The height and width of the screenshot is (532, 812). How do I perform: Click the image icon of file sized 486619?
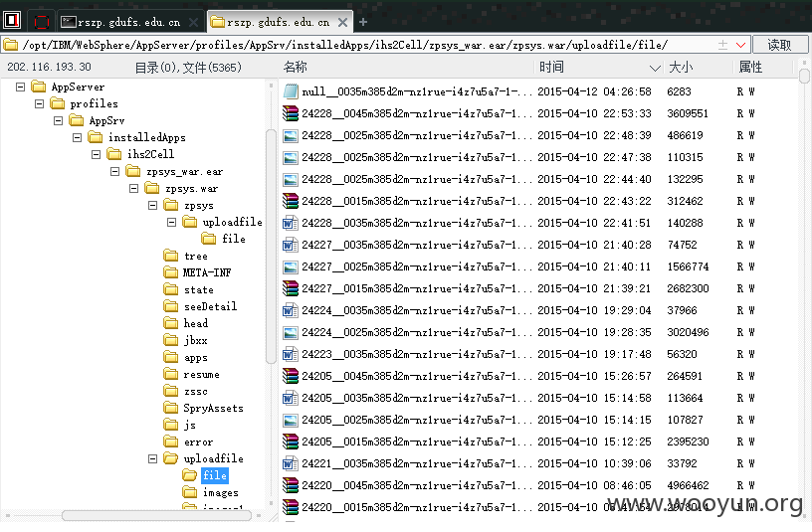[291, 135]
